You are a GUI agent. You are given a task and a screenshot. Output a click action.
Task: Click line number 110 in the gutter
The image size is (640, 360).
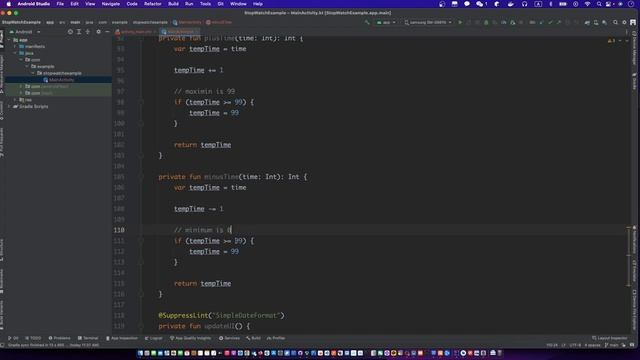[119, 230]
